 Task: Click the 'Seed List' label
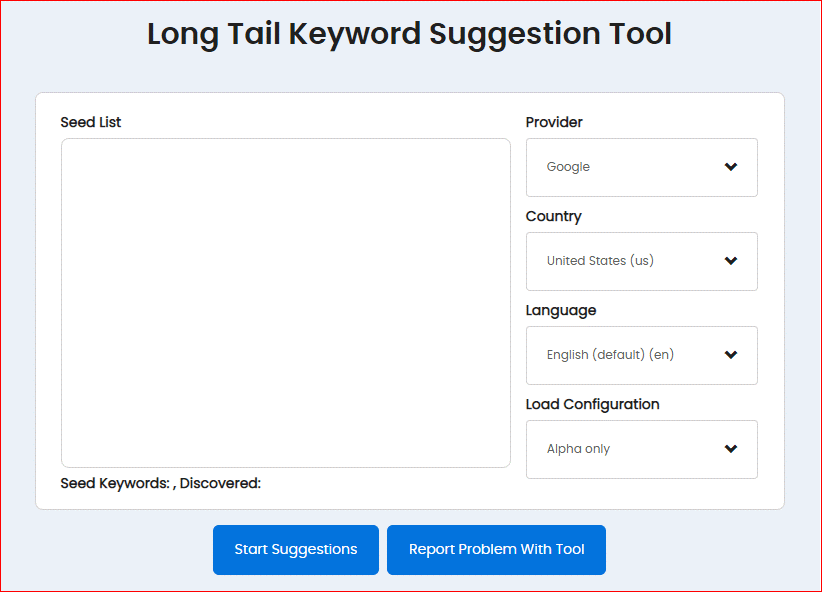click(x=91, y=122)
